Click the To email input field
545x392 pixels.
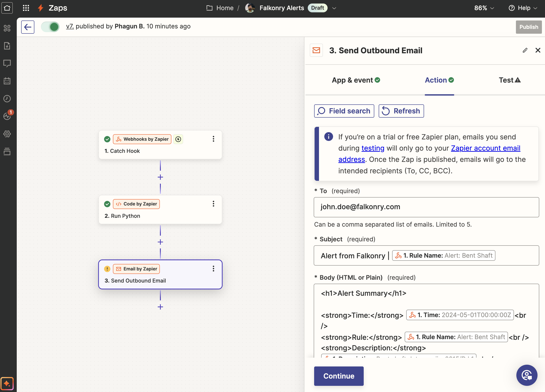(426, 207)
